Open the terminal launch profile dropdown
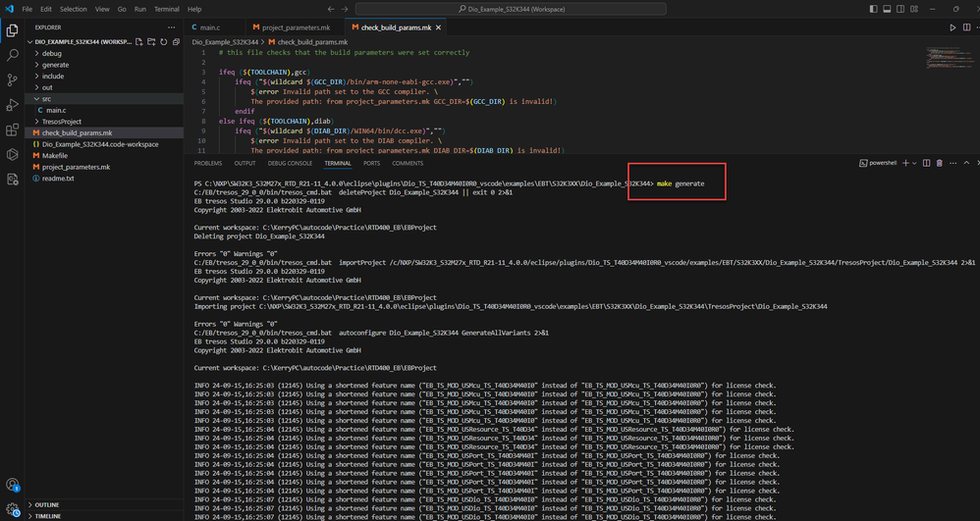The width and height of the screenshot is (980, 521). click(914, 163)
